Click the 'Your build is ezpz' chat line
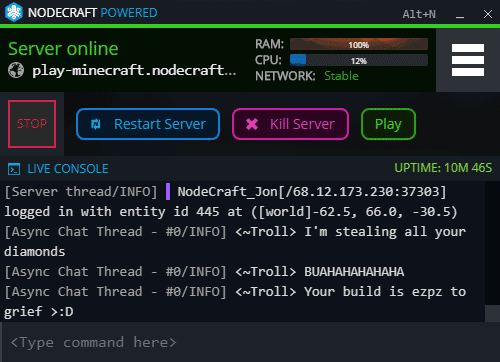 click(x=235, y=302)
